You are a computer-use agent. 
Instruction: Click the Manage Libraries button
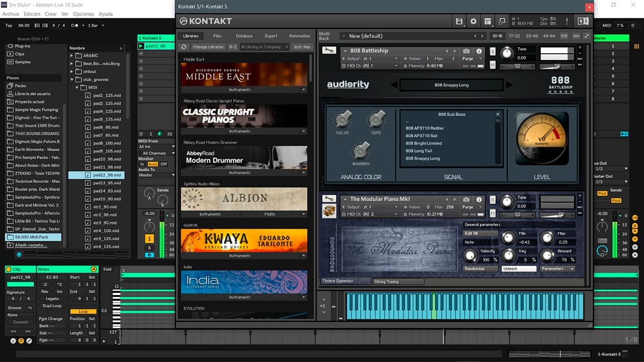coord(208,47)
